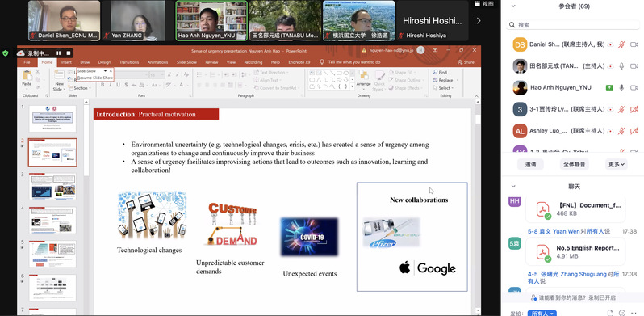Click Mute All (全体静音) button
Screen dimensions: 644x316
coord(574,164)
